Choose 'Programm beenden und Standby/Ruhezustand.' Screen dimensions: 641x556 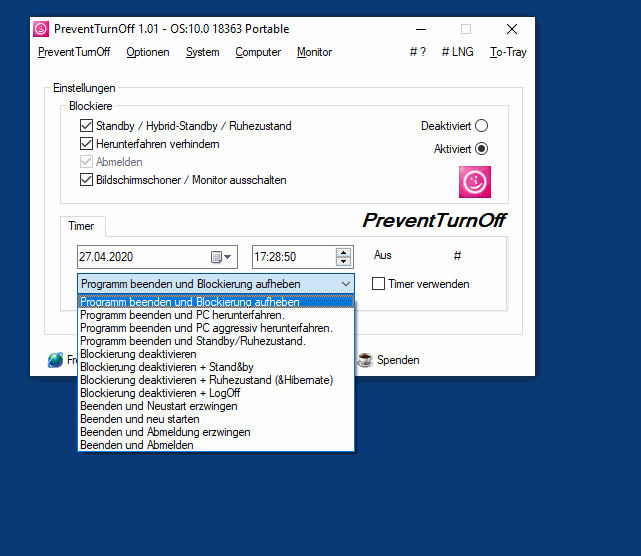(x=216, y=341)
